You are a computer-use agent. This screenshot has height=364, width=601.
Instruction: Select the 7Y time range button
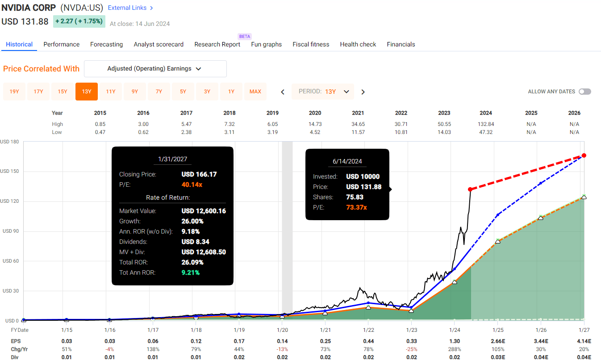[159, 92]
